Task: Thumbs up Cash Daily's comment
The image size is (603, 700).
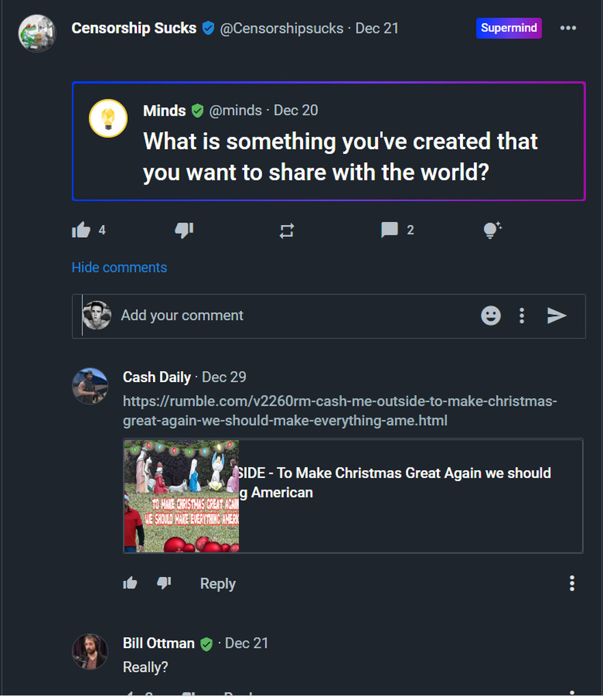Action: [x=130, y=583]
